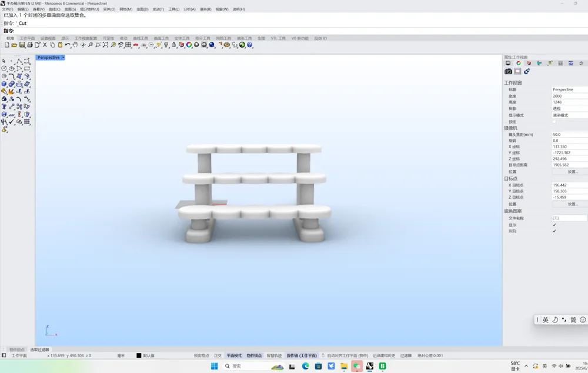Click the 标题 field showing Perspective
Screen dimensions: 588x373
click(570, 89)
